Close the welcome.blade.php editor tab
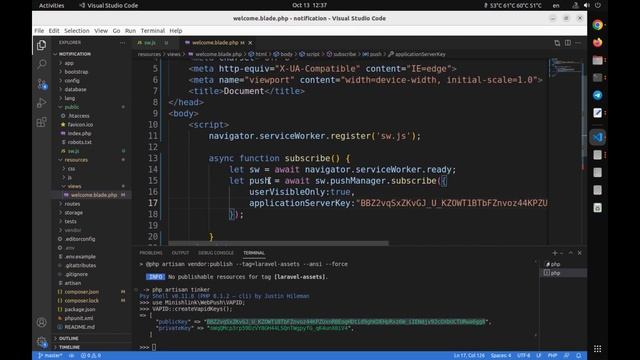640x360 pixels. [x=250, y=42]
